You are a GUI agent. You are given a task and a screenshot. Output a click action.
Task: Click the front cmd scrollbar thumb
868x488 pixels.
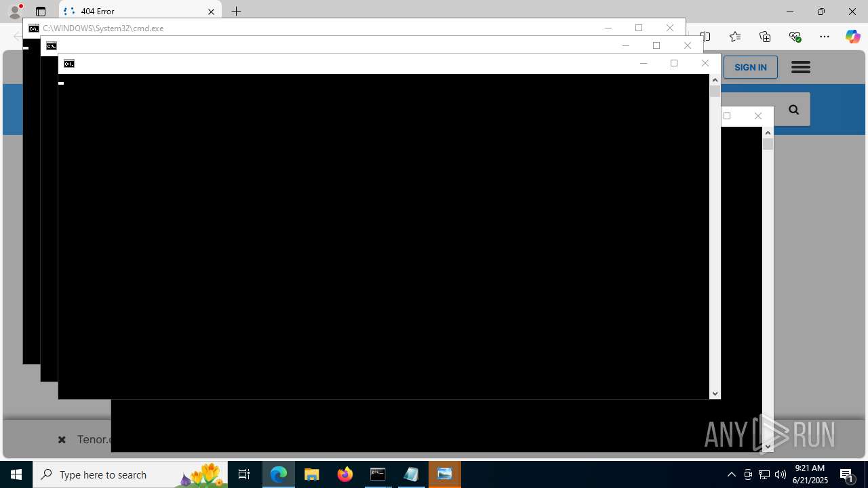coord(715,91)
